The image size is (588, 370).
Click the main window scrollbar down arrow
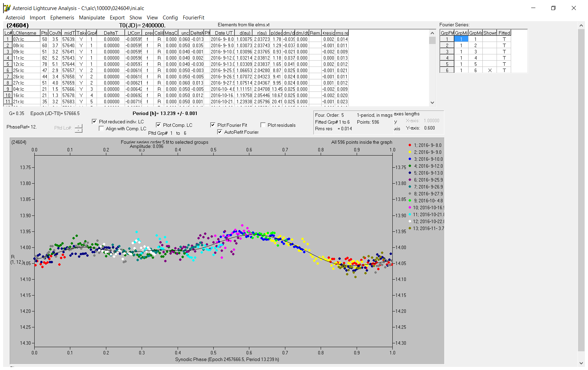click(581, 363)
